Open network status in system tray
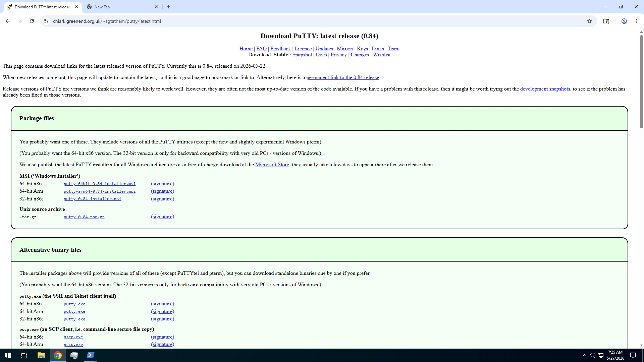 click(x=601, y=355)
